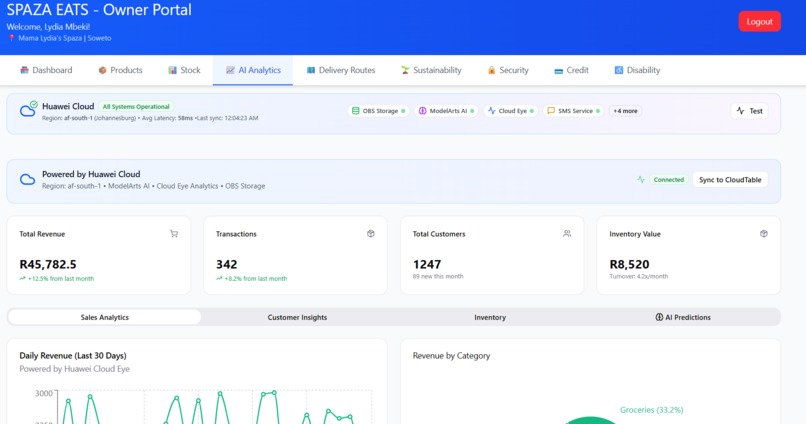This screenshot has width=806, height=424.
Task: Click the Total Revenue cart icon
Action: (174, 234)
